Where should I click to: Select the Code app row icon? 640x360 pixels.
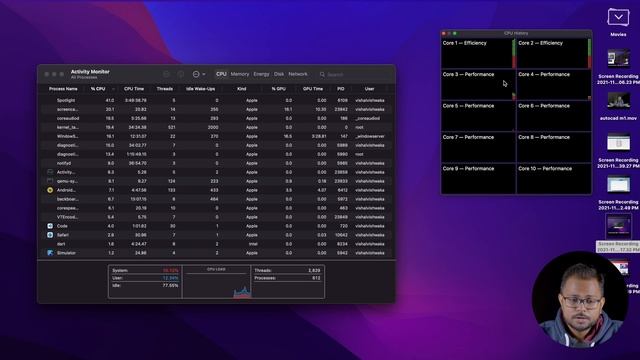50,226
